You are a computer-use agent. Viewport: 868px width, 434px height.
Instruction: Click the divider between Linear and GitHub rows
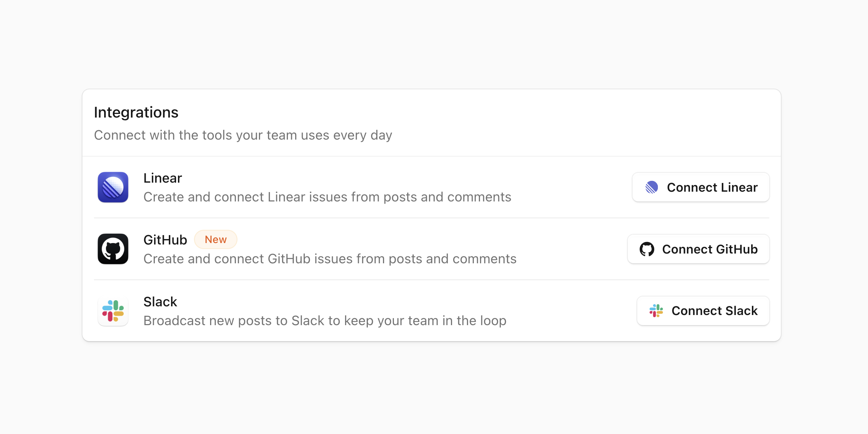(x=431, y=218)
